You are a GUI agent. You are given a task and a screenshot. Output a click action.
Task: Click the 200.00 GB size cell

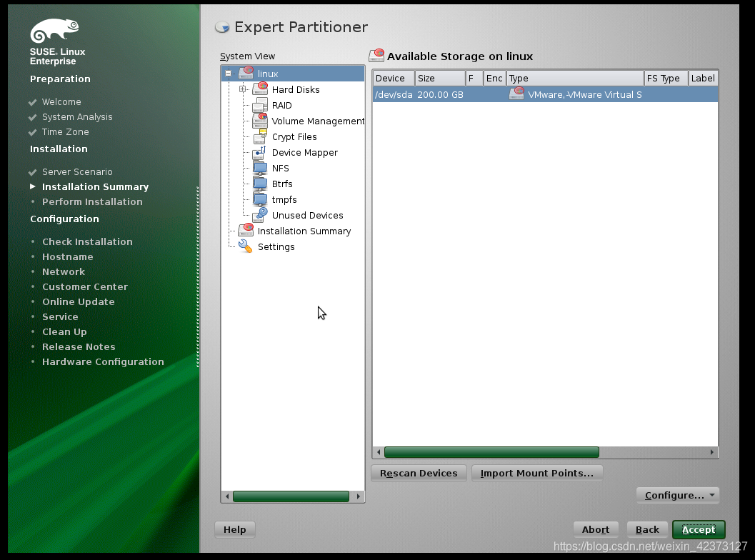point(440,94)
